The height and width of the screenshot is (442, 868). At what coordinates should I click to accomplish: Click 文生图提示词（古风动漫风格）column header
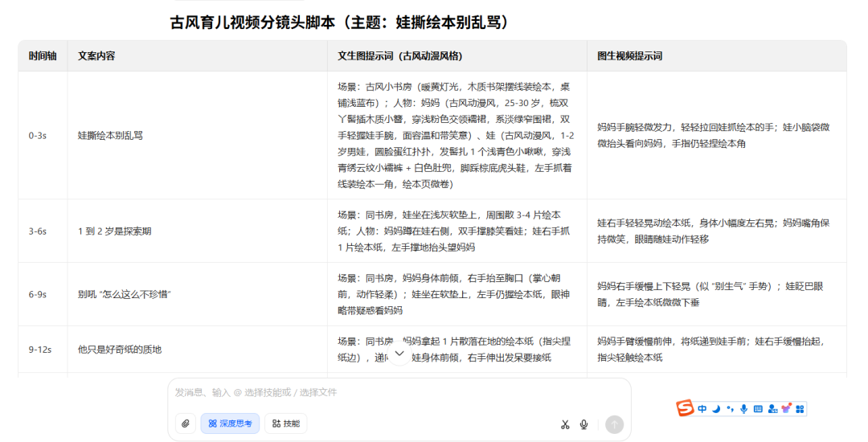457,56
